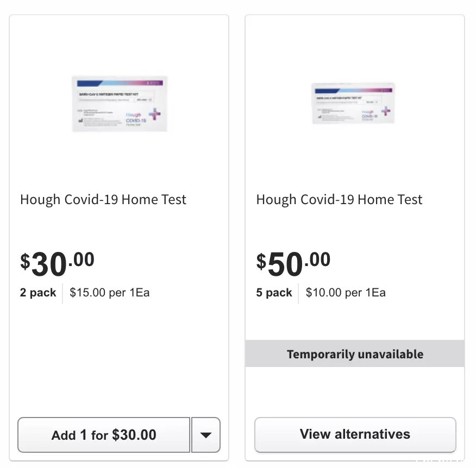Click the Add 1 for $30.00 button
The width and height of the screenshot is (476, 468).
[104, 435]
